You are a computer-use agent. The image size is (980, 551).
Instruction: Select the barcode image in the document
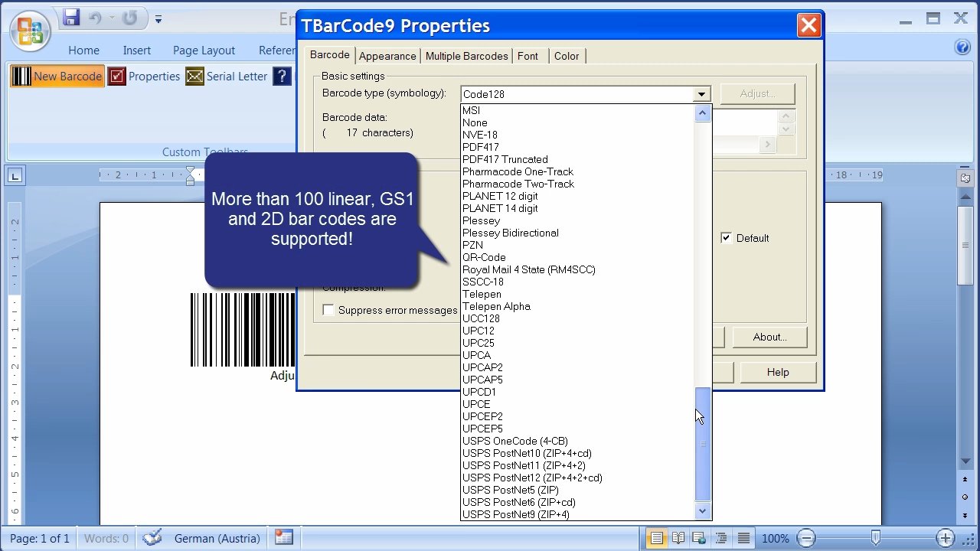(x=243, y=330)
